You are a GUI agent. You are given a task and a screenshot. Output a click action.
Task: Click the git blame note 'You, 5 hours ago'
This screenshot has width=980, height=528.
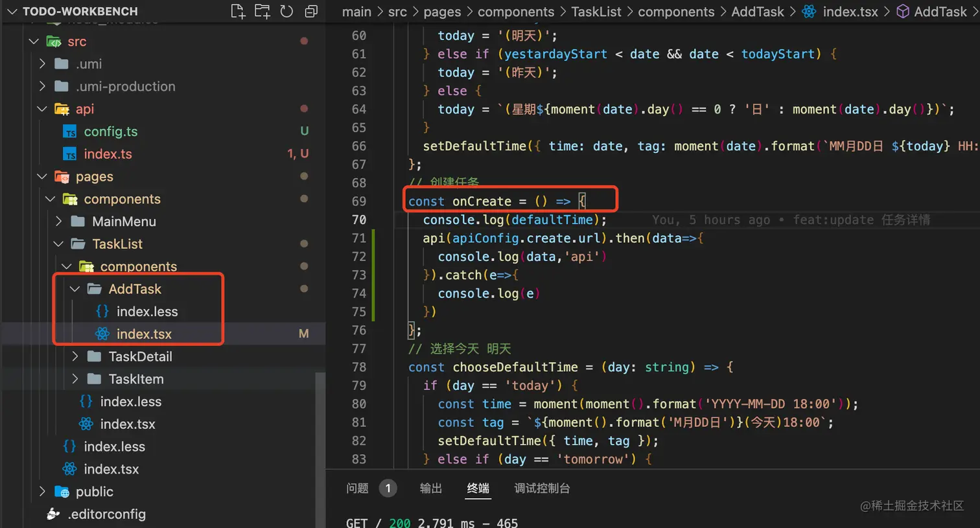tap(711, 220)
